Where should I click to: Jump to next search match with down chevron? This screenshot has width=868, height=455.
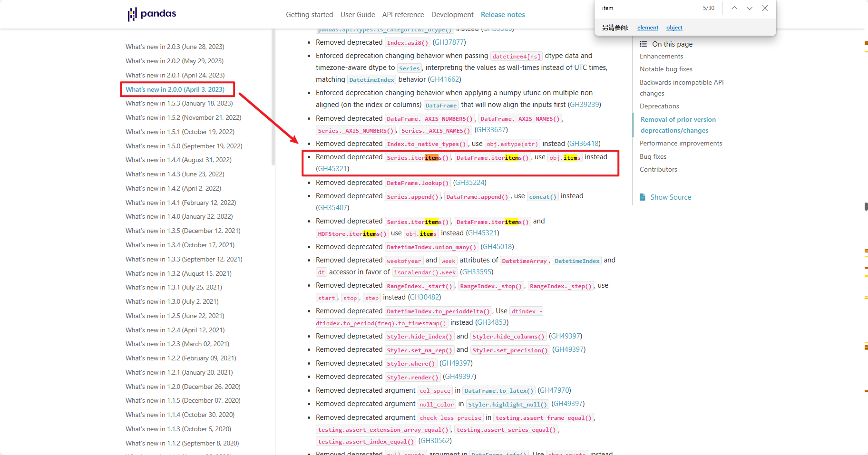click(749, 8)
